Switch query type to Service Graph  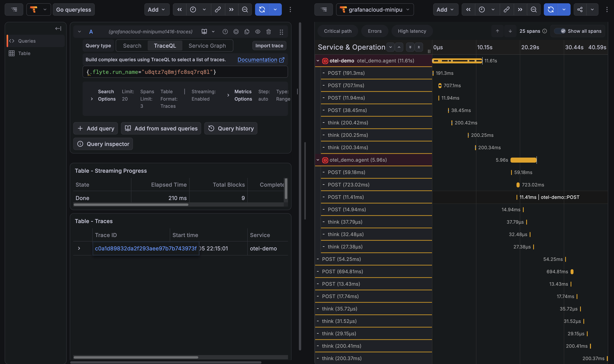tap(207, 46)
